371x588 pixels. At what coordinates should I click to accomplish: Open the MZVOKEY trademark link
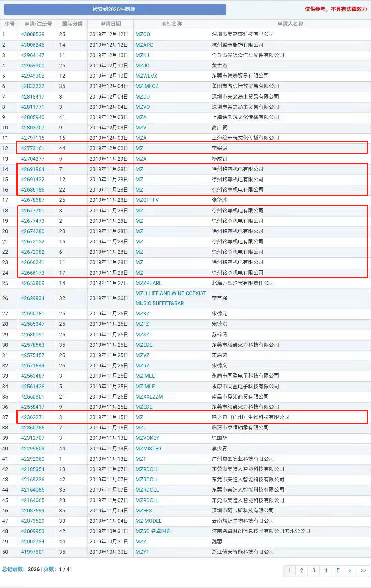click(147, 438)
